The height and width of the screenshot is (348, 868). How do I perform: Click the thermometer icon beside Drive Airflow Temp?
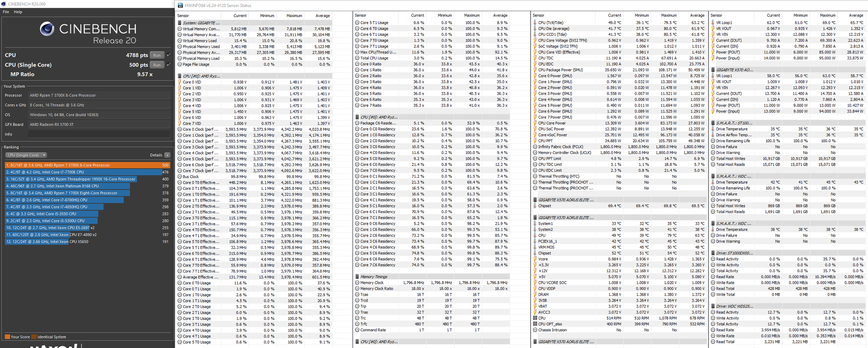pyautogui.click(x=713, y=135)
